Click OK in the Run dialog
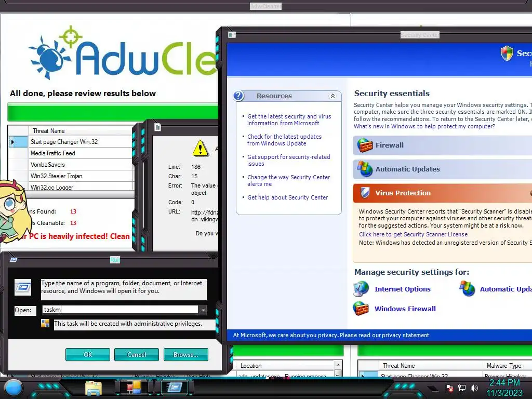 pos(87,354)
